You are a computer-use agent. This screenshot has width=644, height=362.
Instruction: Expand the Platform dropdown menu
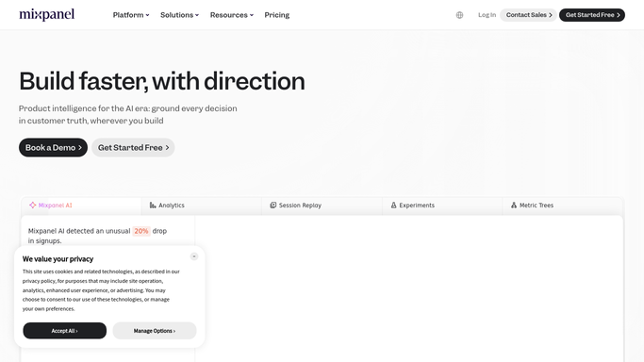point(131,15)
